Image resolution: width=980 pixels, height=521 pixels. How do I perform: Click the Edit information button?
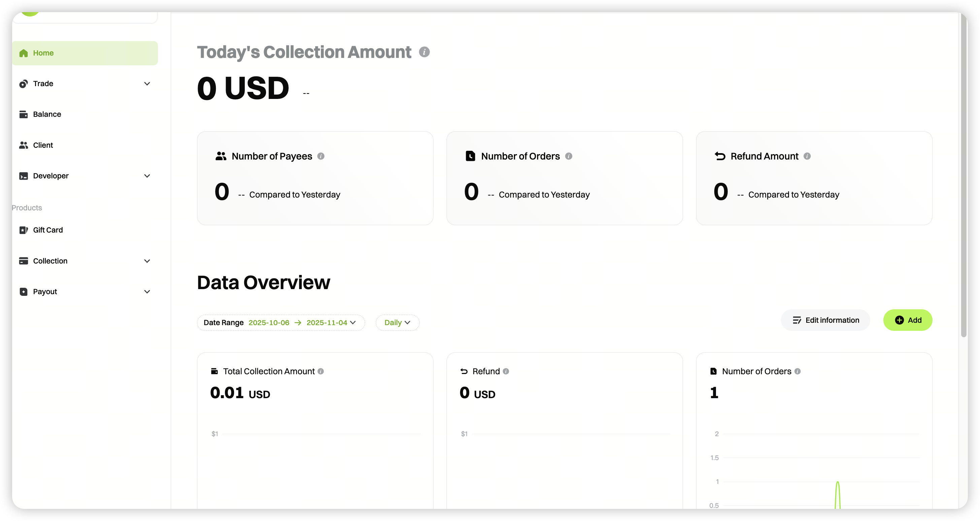pos(825,320)
